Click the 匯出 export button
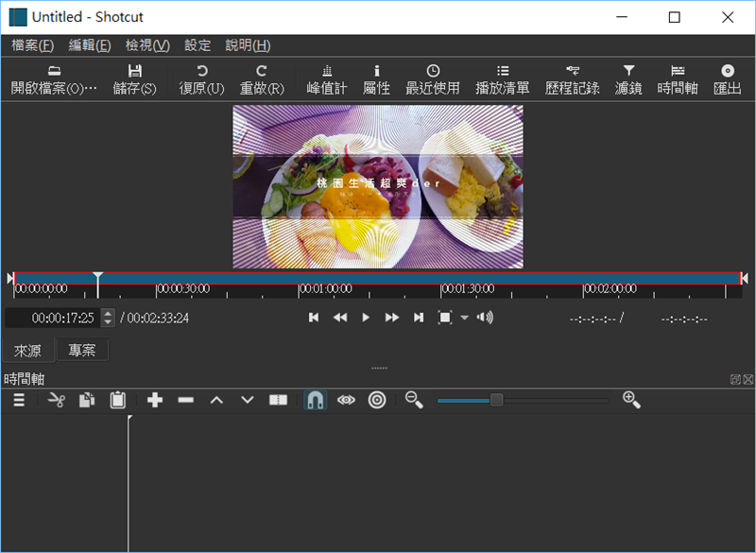This screenshot has width=756, height=553. [727, 79]
